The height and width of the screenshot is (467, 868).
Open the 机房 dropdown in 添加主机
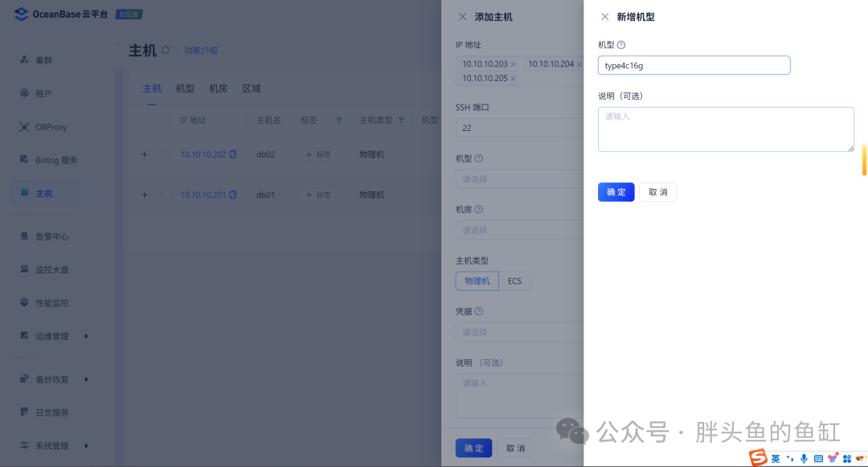point(519,230)
